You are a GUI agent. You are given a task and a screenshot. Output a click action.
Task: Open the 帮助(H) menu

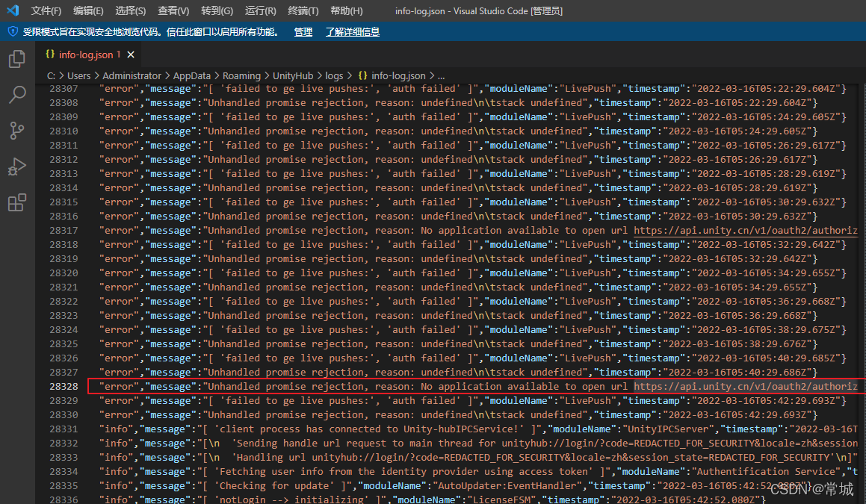347,10
